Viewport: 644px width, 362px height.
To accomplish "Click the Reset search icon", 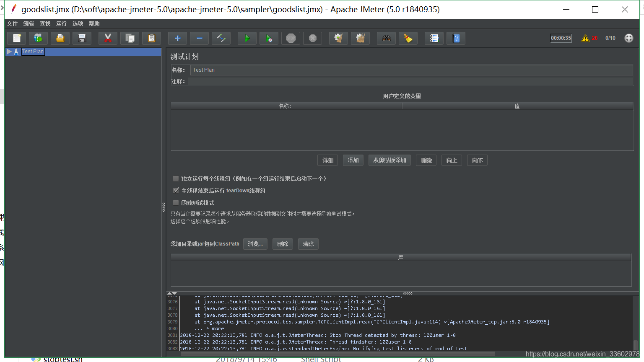I will [408, 38].
